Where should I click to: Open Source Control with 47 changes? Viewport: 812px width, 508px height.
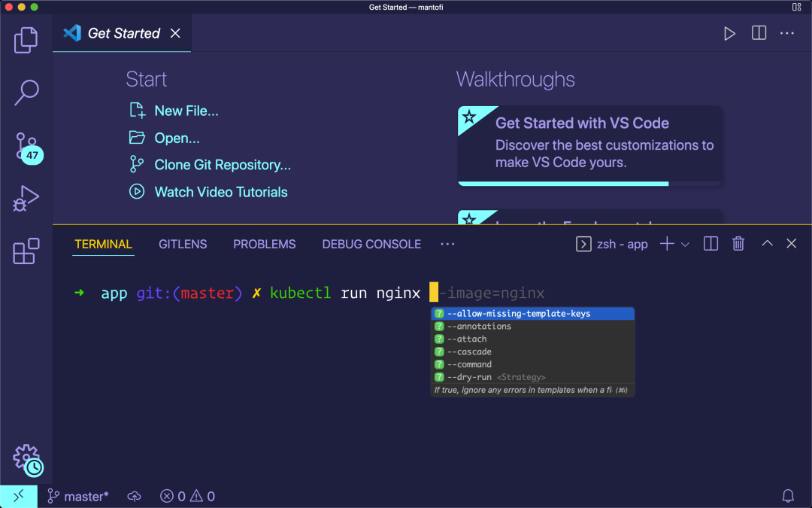click(x=26, y=147)
